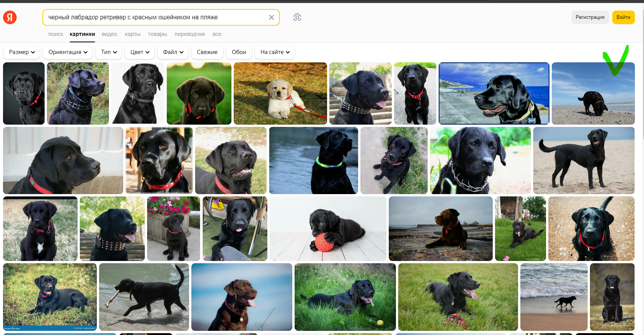Open puppy beside flower planter thumbnail
The image size is (644, 335).
point(174,228)
